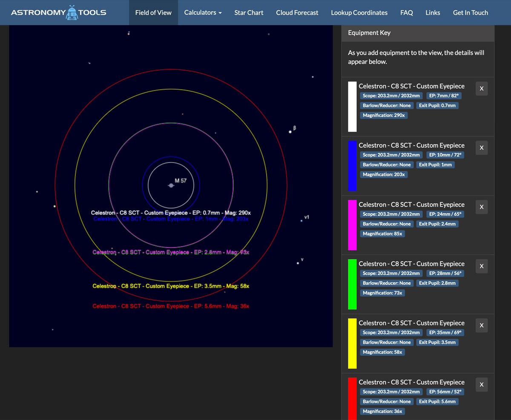Visit the Links page

(433, 12)
